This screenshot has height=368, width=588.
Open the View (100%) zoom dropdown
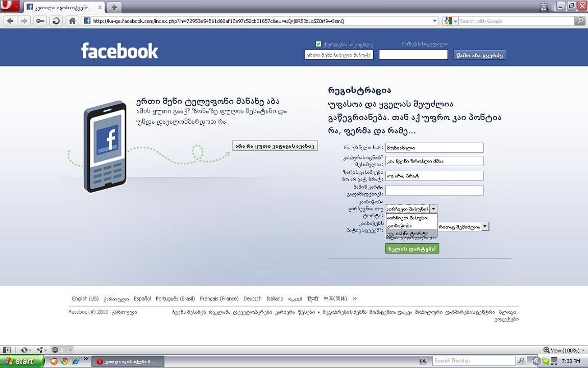(x=565, y=350)
